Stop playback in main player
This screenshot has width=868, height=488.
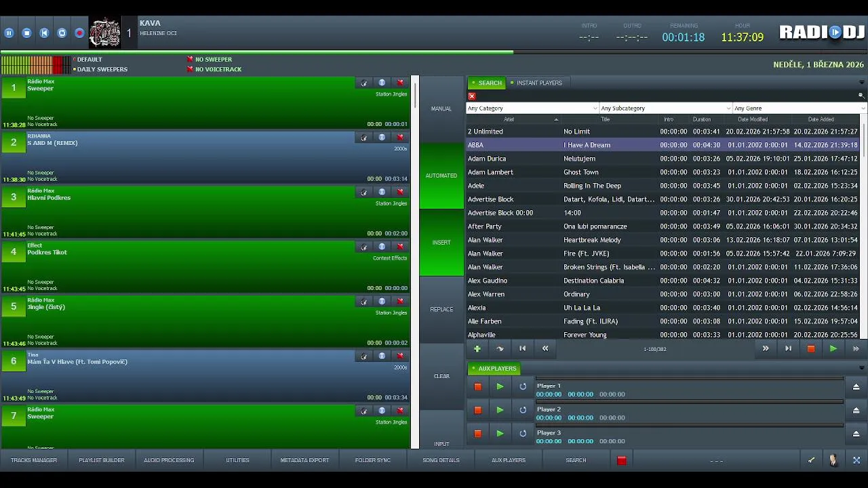coord(26,33)
